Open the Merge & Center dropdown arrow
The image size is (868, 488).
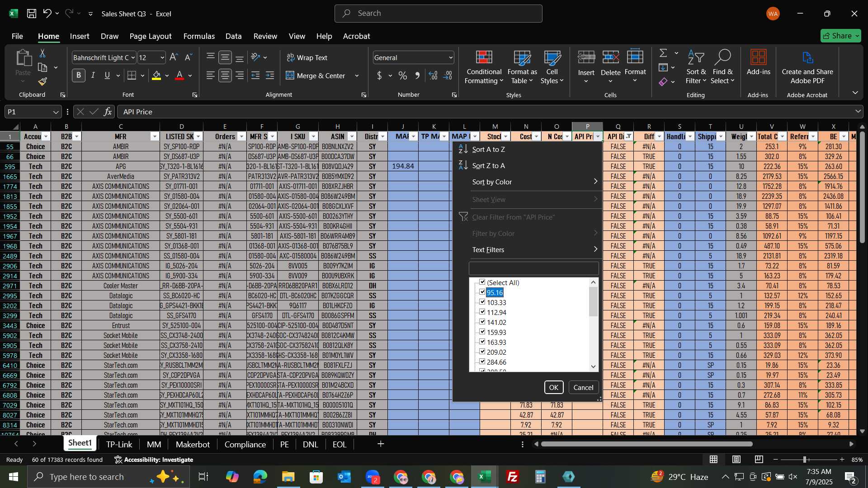click(x=357, y=75)
